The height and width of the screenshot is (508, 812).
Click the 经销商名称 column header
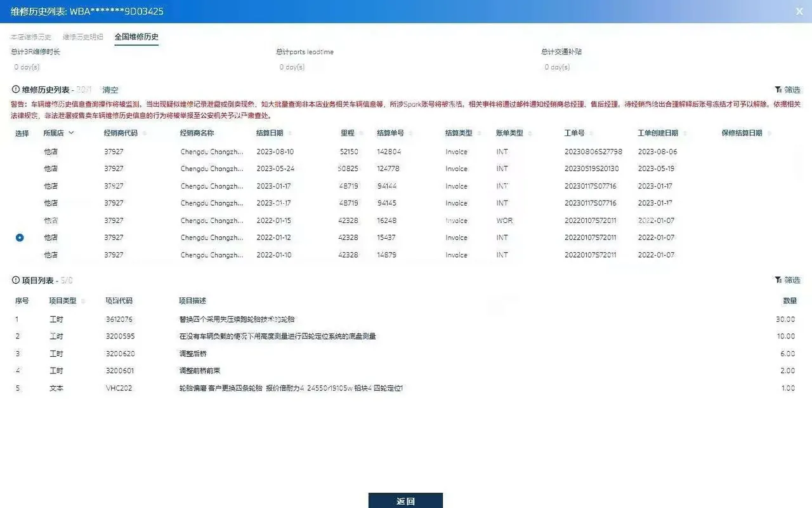pos(197,133)
